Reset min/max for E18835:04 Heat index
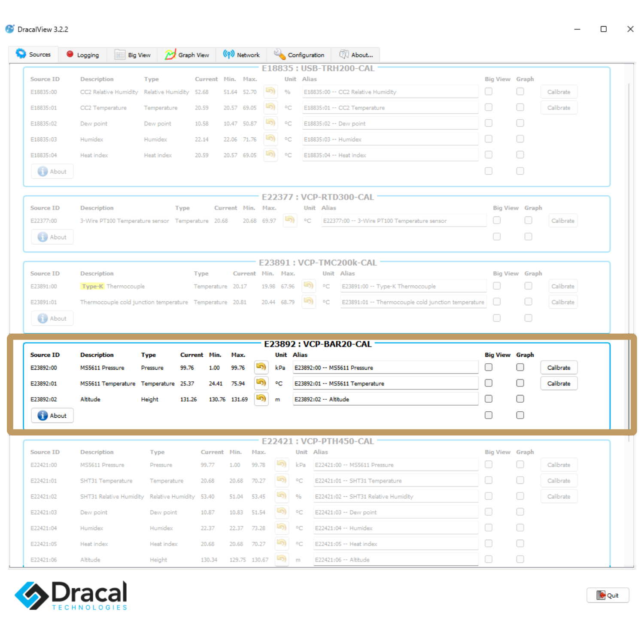 coord(270,155)
